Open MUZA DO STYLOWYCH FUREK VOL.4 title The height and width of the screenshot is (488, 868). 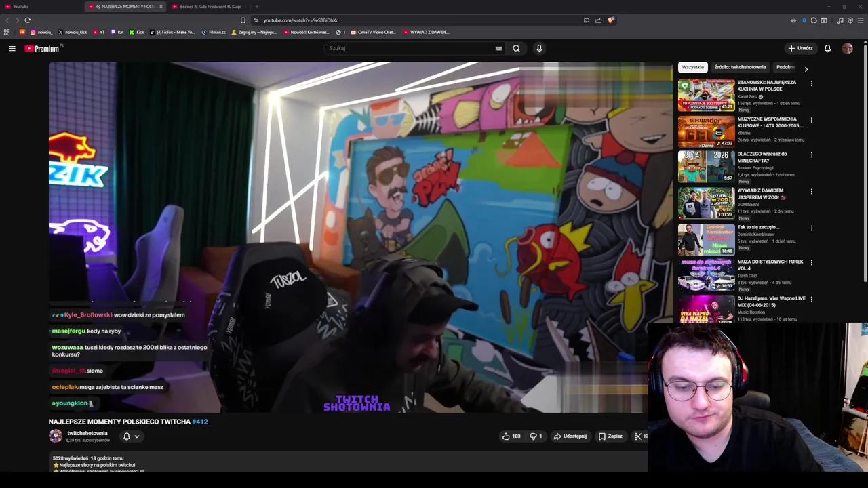[x=770, y=264]
